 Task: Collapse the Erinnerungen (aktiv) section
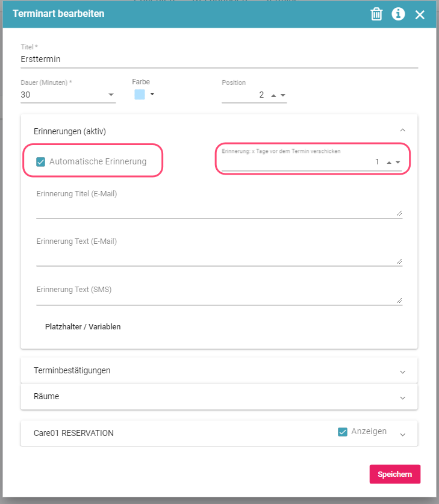tap(403, 131)
